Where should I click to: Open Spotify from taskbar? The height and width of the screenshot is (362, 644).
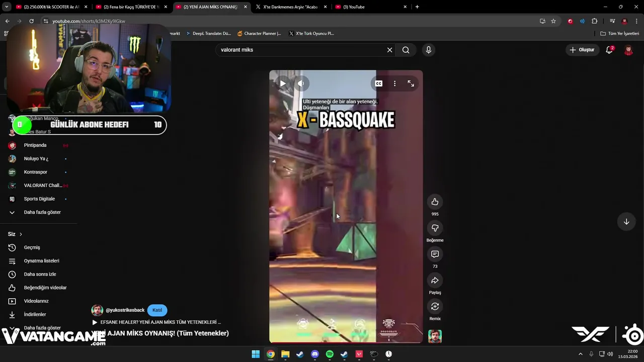coord(330,354)
